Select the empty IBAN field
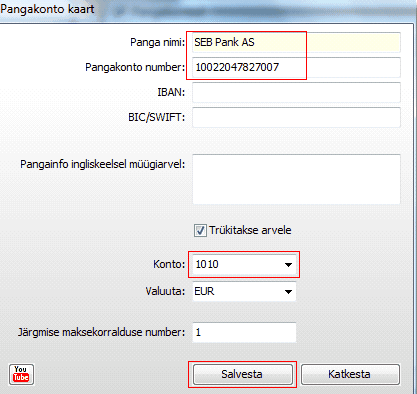This screenshot has height=394, width=417. [296, 92]
